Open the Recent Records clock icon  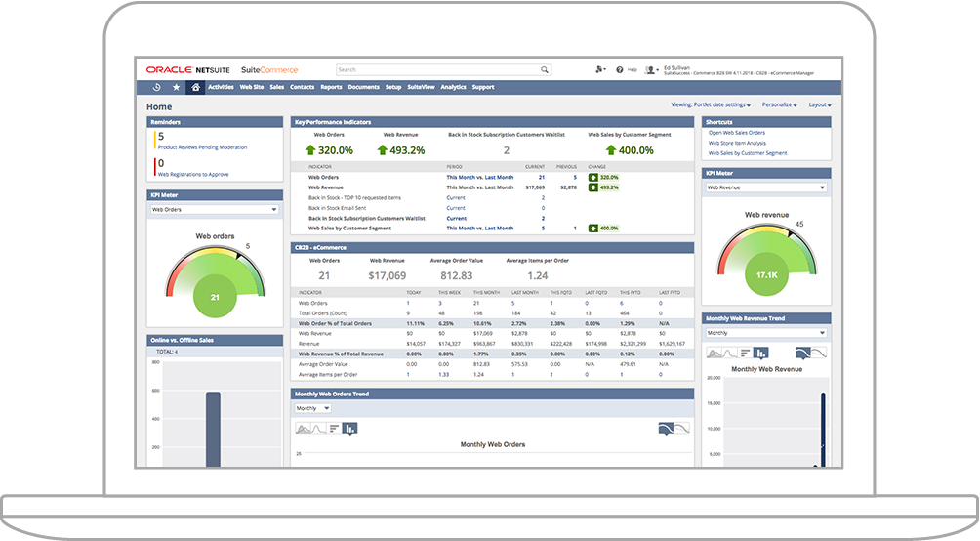point(156,87)
